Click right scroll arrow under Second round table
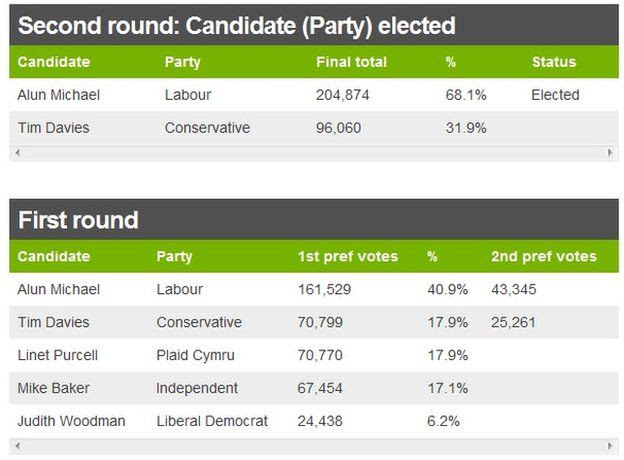624x460 pixels. [611, 153]
